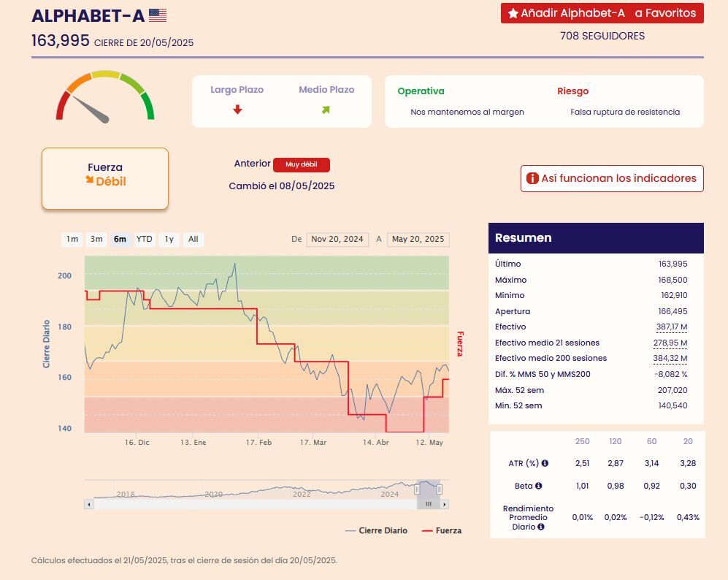Image resolution: width=728 pixels, height=580 pixels.
Task: Select the 6m chart range
Action: [120, 239]
